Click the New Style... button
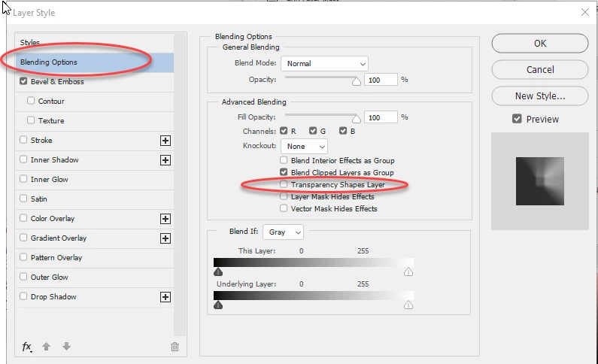The image size is (598, 364). [539, 96]
